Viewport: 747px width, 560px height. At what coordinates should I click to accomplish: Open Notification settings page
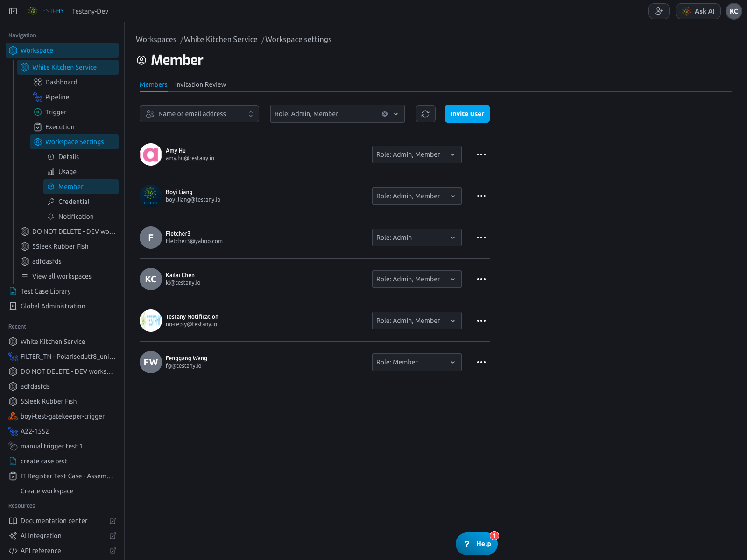coord(81,217)
